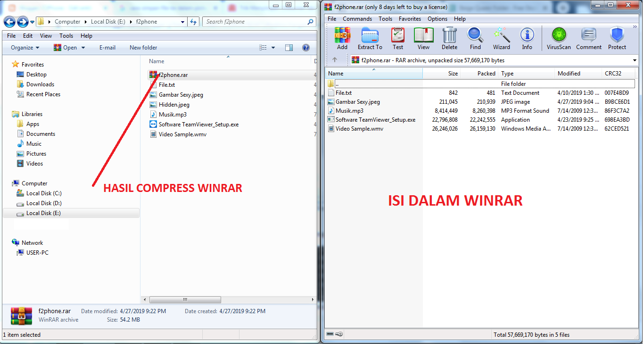Expand the Open button dropdown arrow

83,48
